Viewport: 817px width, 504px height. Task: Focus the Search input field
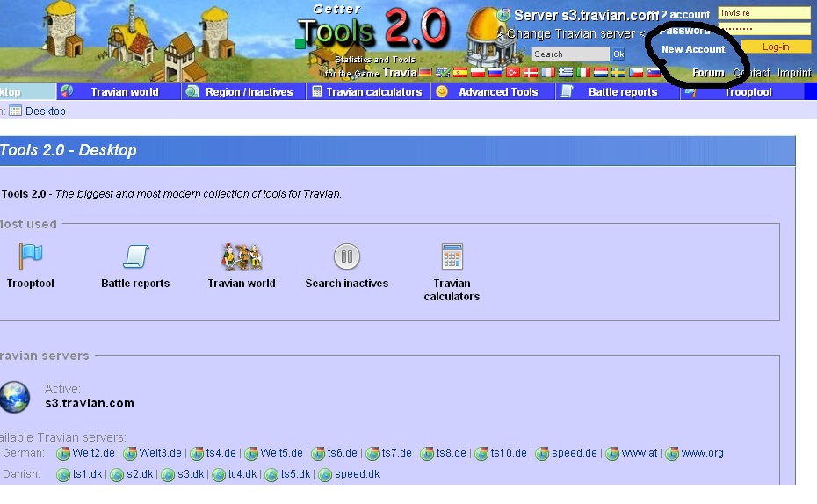(570, 54)
